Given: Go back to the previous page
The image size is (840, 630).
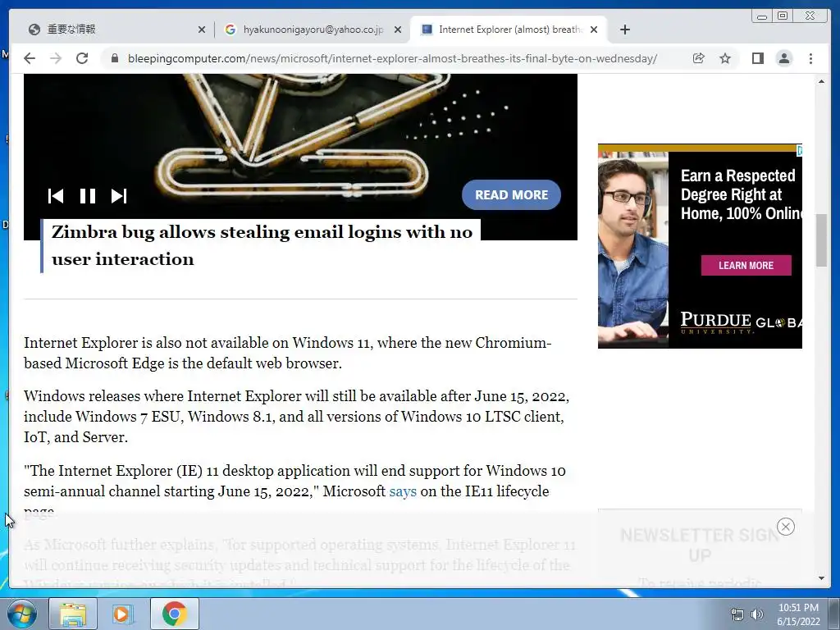Looking at the screenshot, I should (30, 58).
